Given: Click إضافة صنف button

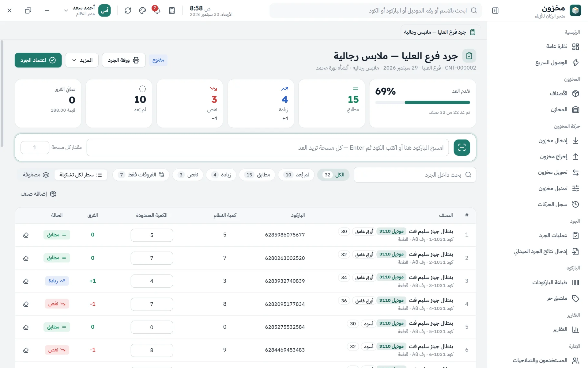Looking at the screenshot, I should click(x=38, y=194).
